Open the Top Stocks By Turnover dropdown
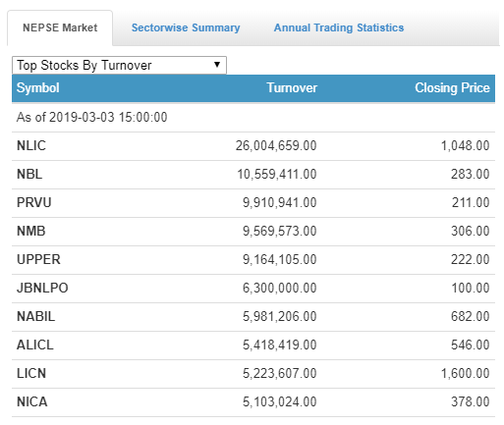504x425 pixels. (x=119, y=65)
